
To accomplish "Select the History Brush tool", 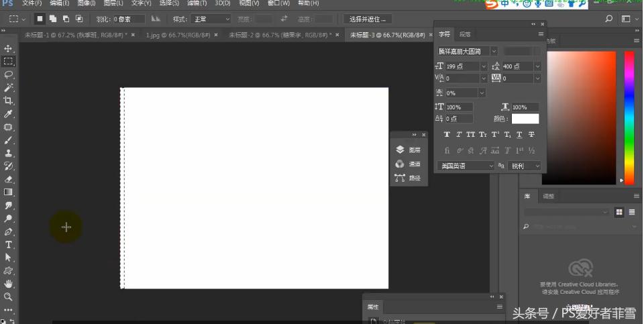I will 8,166.
